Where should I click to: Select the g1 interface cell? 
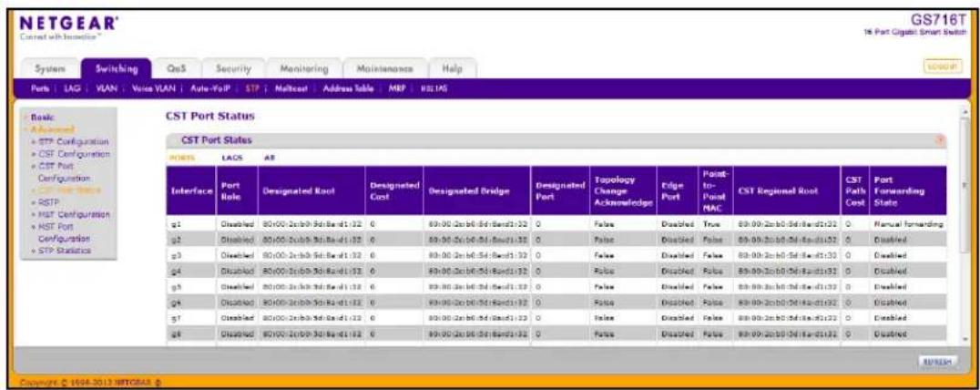[192, 224]
